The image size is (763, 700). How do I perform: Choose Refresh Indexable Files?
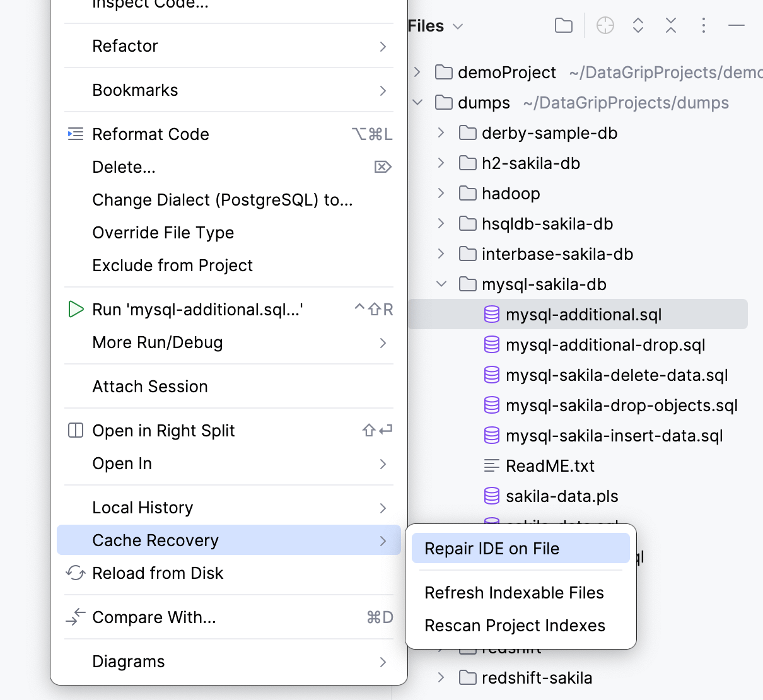(514, 592)
